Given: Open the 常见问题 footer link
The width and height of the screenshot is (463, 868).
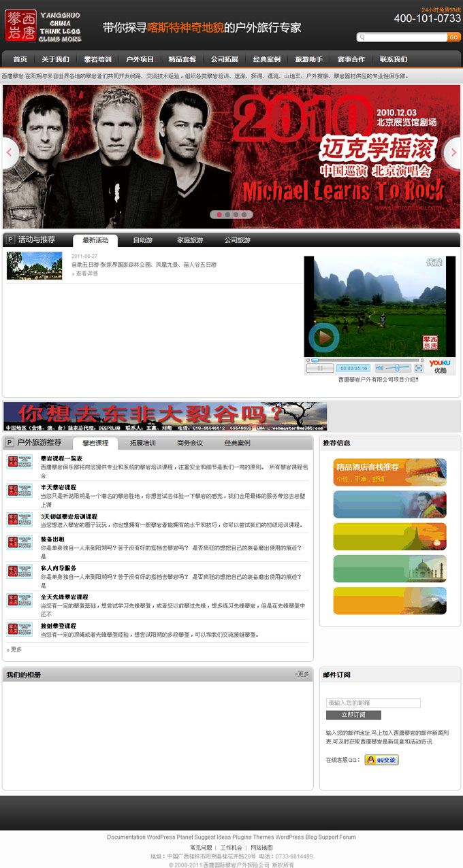Looking at the screenshot, I should click(201, 848).
